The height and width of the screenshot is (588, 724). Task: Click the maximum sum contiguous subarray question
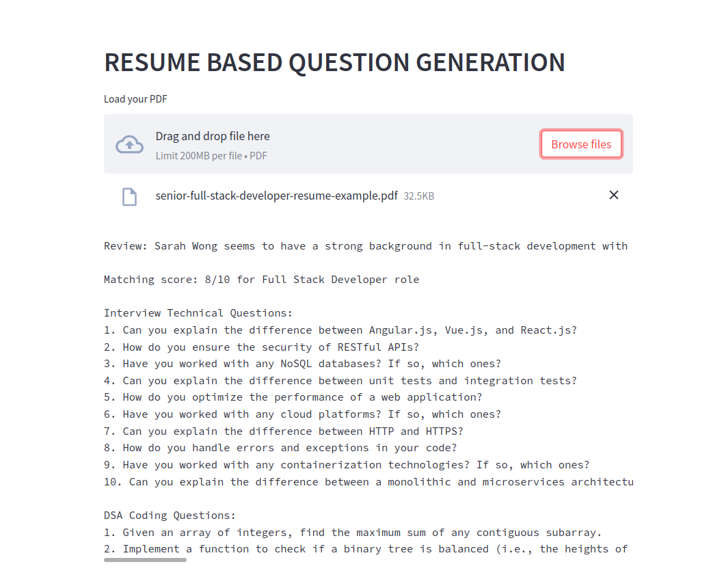[353, 533]
